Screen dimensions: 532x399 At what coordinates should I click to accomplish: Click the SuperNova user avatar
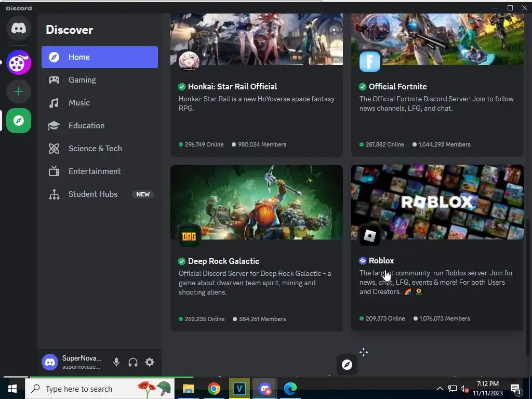[50, 362]
